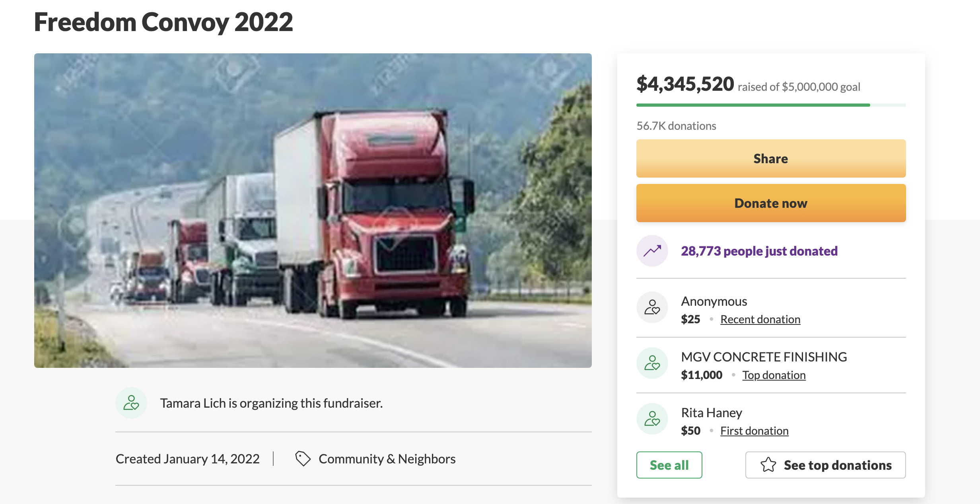Viewport: 980px width, 504px height.
Task: Click the Rita Haney donor avatar icon
Action: tap(652, 419)
